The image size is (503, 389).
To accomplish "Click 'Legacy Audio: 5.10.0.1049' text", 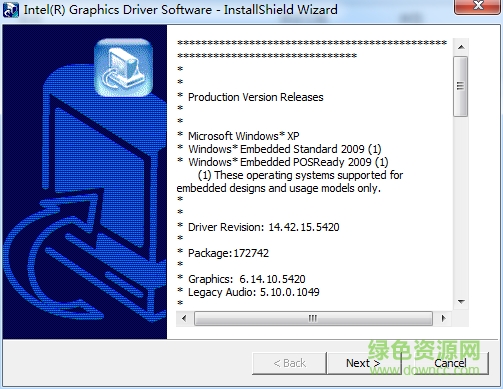I will 254,292.
